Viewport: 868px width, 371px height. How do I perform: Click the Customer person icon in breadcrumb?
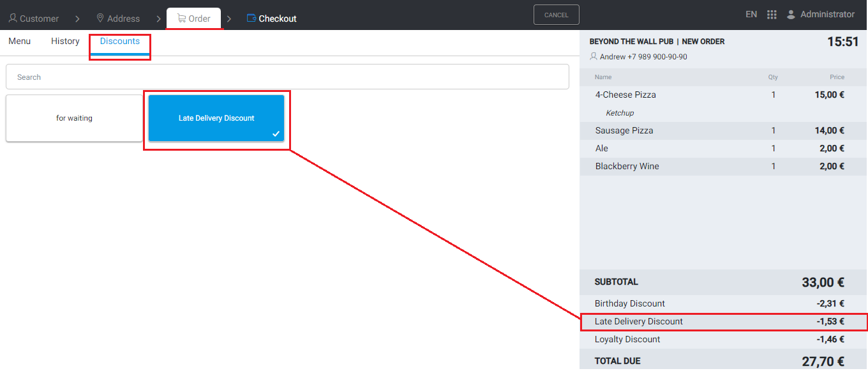click(x=13, y=19)
